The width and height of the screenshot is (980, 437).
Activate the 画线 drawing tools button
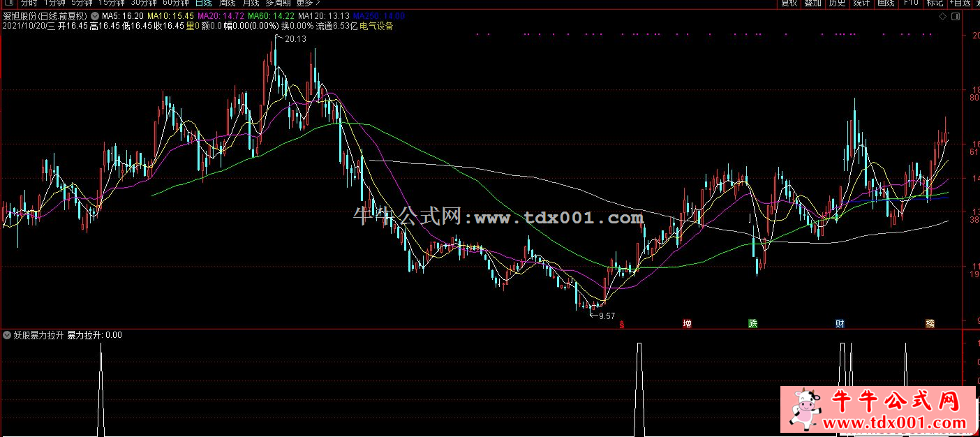click(x=886, y=3)
